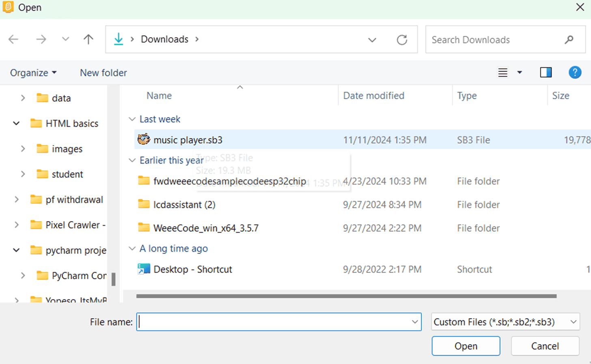Click the Cancel button

tap(545, 346)
